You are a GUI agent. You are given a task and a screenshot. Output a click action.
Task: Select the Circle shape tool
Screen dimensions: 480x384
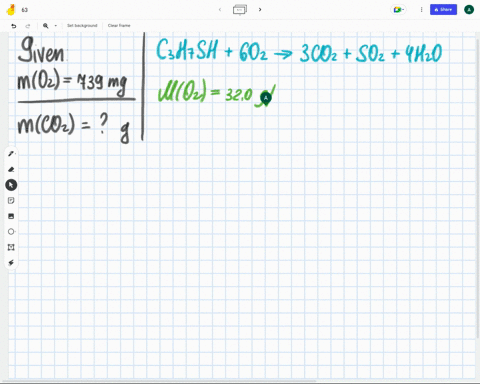pos(11,231)
